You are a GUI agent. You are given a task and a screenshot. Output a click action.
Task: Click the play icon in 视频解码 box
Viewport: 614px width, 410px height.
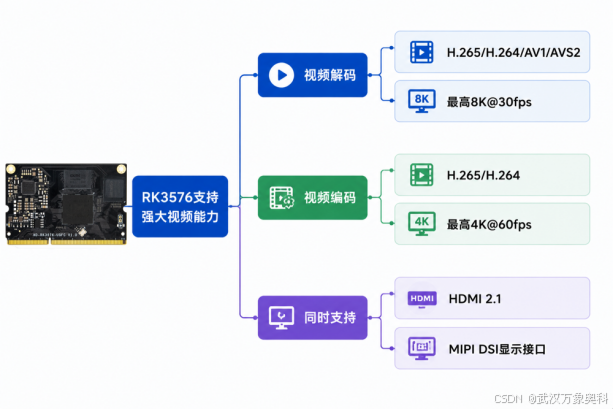click(281, 75)
